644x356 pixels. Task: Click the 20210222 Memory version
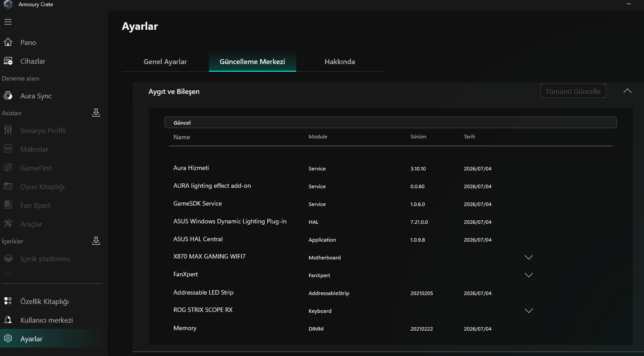tap(422, 329)
